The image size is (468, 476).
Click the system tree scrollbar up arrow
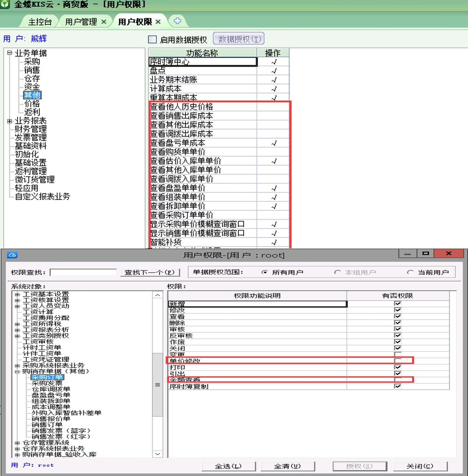click(158, 295)
